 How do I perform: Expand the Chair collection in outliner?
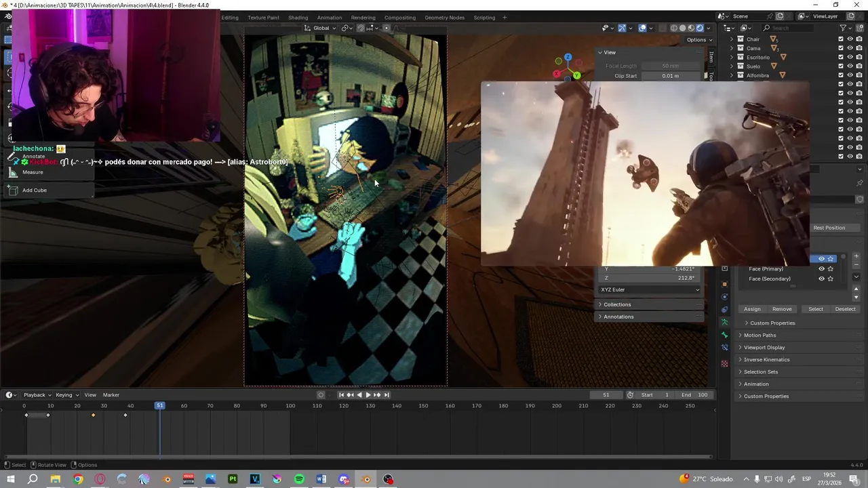pos(732,39)
